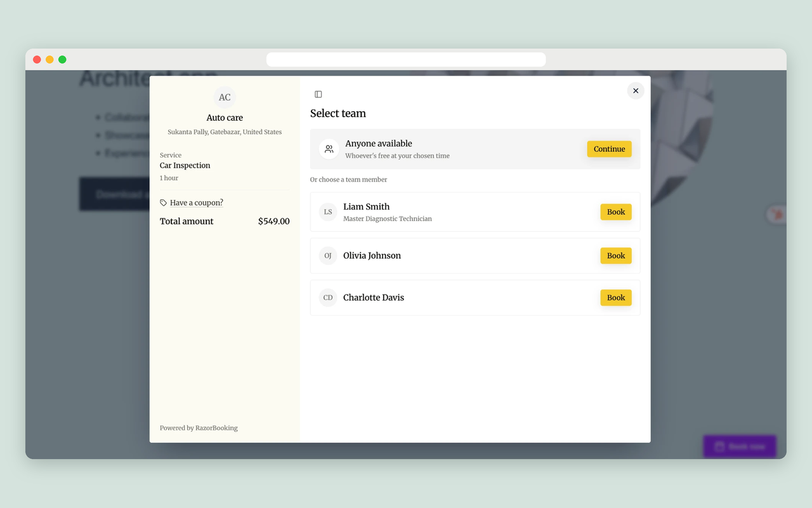Book with Liam Smith

(616, 212)
